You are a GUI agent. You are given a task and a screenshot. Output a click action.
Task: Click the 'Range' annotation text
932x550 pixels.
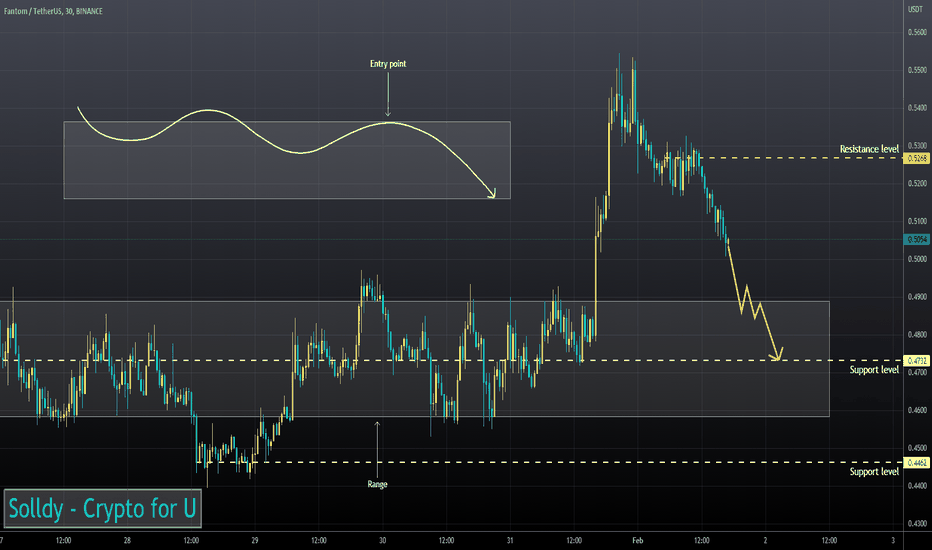pyautogui.click(x=377, y=484)
